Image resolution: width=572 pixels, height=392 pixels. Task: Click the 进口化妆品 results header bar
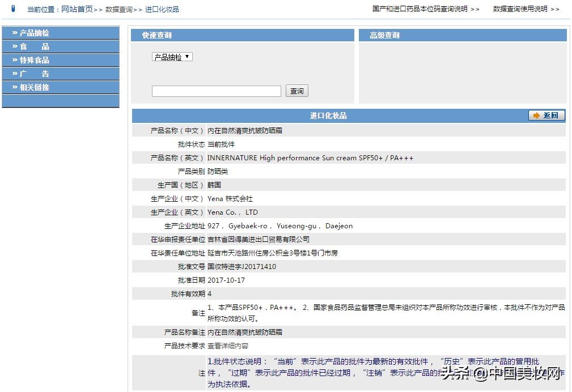pos(329,115)
